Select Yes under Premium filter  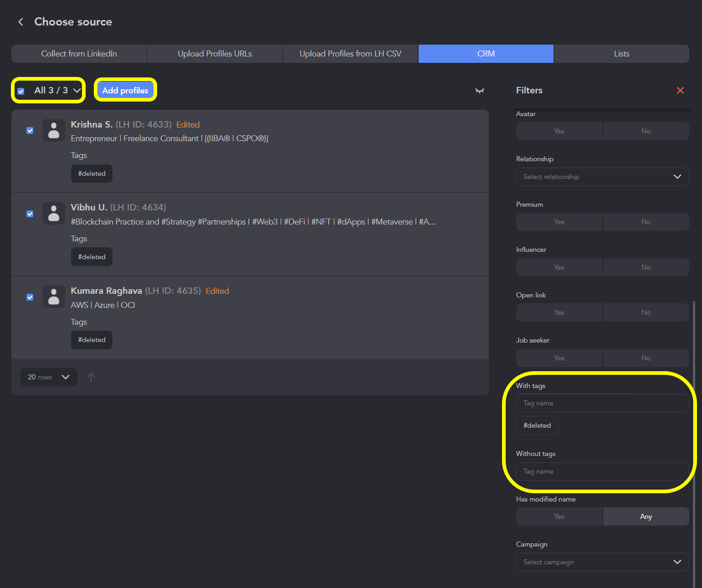(x=559, y=222)
